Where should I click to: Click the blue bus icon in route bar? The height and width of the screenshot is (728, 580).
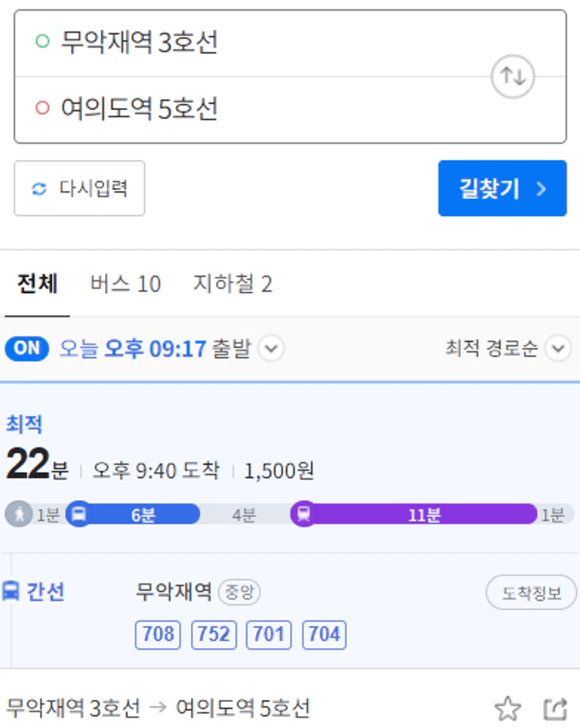tap(79, 514)
